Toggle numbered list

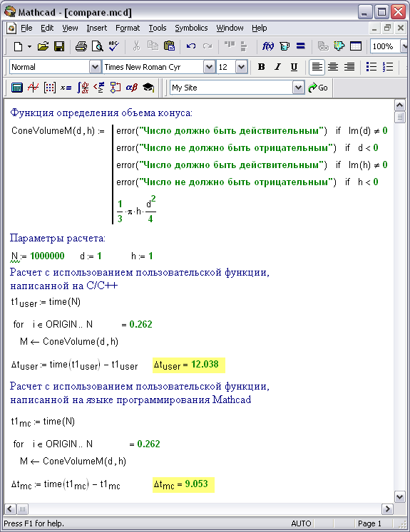point(388,67)
